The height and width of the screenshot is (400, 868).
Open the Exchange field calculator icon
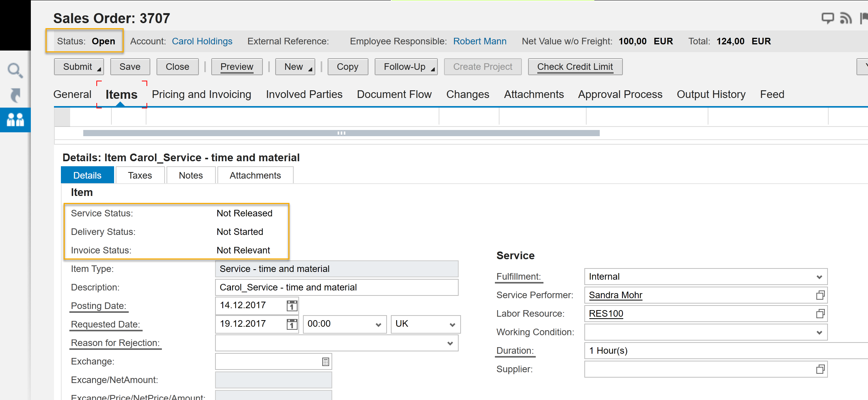click(326, 362)
